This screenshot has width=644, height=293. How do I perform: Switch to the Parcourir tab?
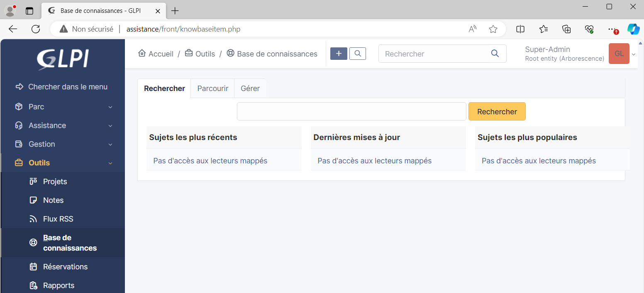pyautogui.click(x=212, y=89)
